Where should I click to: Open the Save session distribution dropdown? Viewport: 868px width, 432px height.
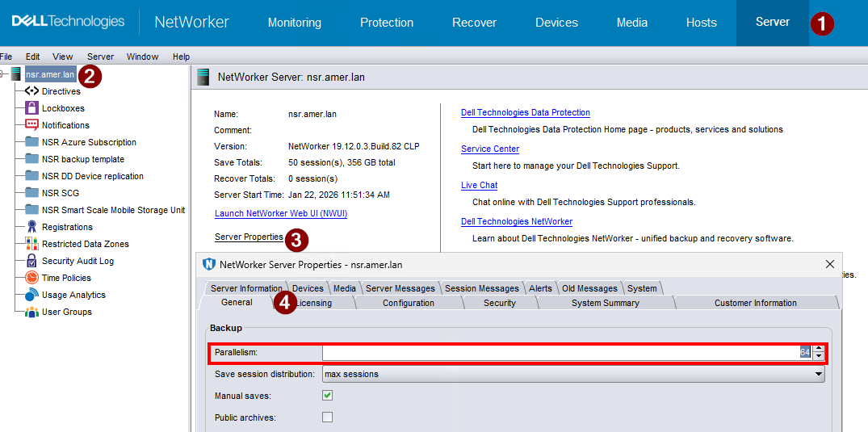pos(573,374)
